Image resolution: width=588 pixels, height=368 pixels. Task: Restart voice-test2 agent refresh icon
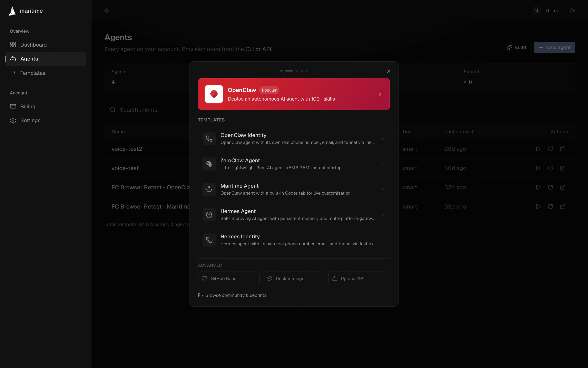click(550, 149)
